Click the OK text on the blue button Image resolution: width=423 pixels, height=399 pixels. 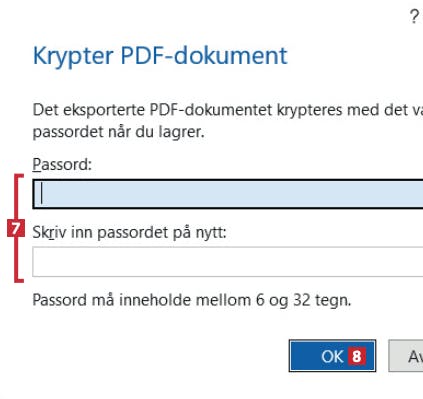click(x=332, y=356)
